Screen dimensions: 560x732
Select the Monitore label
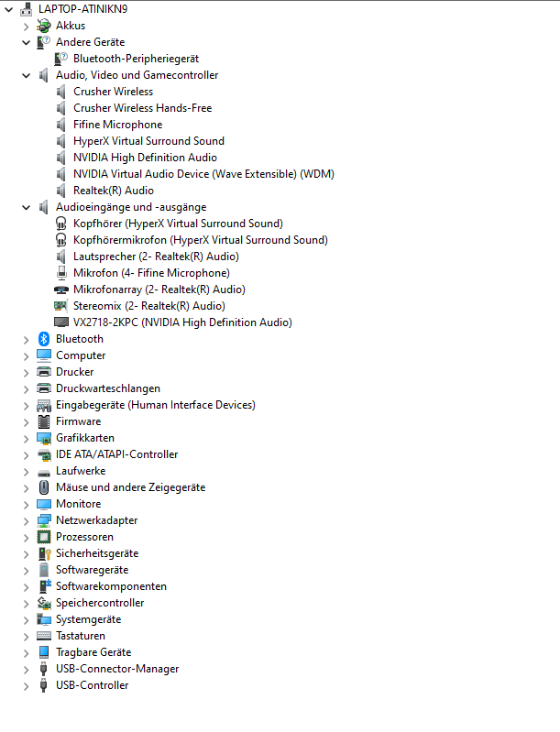point(79,504)
